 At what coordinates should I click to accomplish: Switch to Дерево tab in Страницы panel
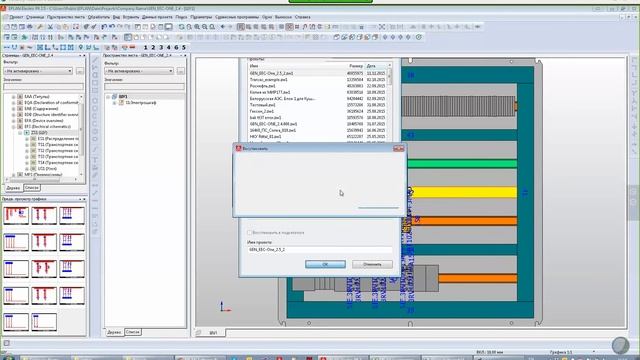pyautogui.click(x=13, y=188)
